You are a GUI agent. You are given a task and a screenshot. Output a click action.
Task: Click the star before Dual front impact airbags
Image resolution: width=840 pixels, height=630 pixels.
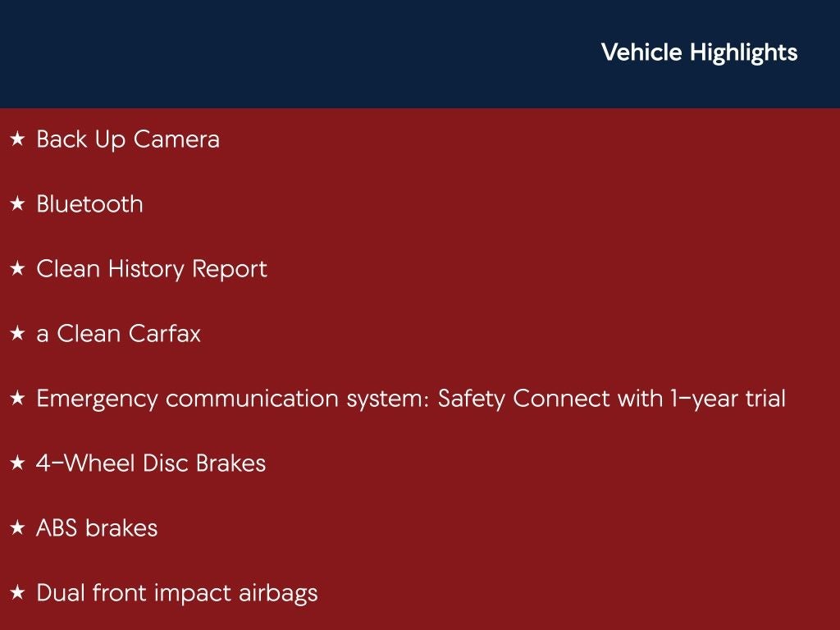17,594
